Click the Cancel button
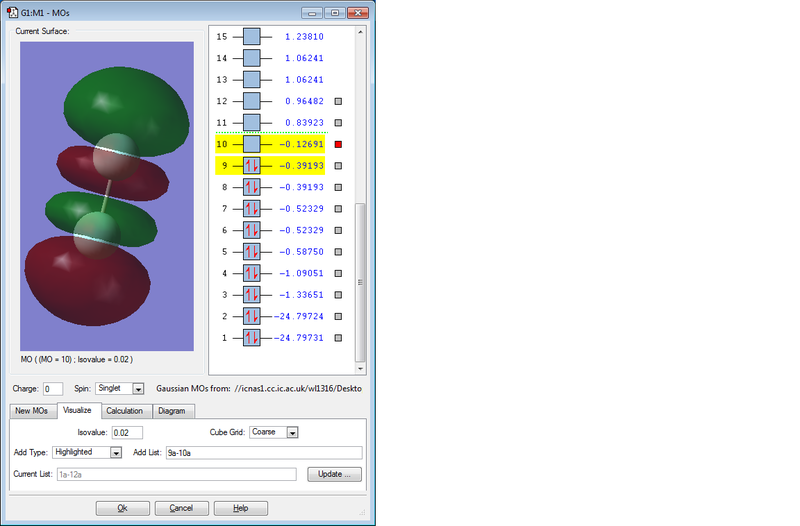Screen dimensions: 800x526 coord(182,508)
